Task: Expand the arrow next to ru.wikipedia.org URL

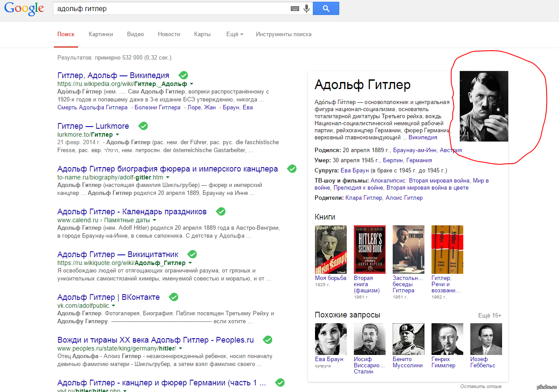Action: 191,84
